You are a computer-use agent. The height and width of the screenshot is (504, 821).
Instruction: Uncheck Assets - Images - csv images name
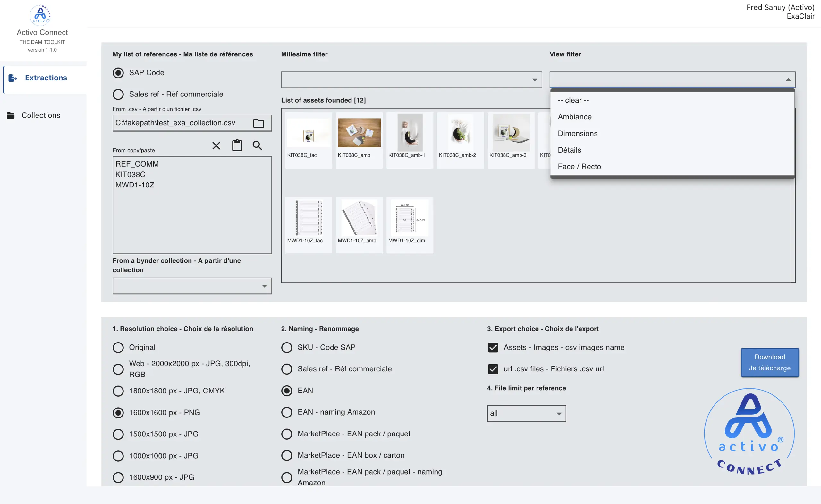[493, 347]
